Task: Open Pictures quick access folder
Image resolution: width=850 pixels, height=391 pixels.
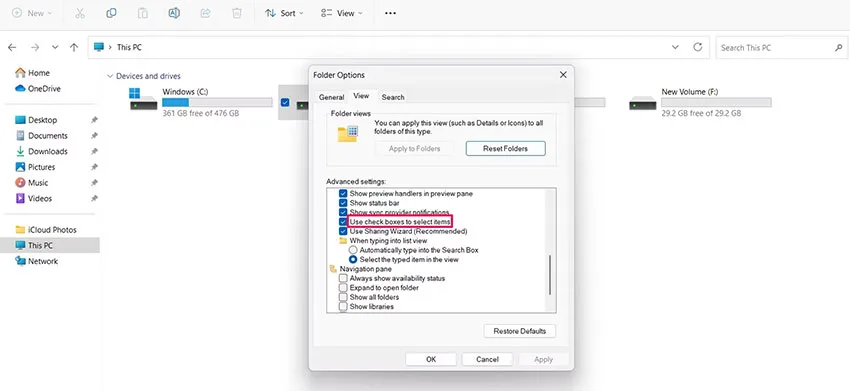Action: pyautogui.click(x=36, y=167)
